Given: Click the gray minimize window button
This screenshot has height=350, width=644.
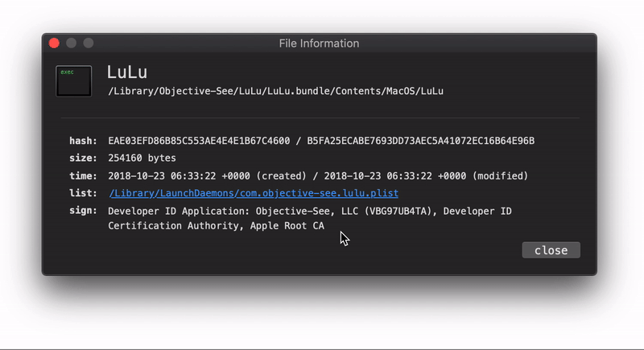Looking at the screenshot, I should point(72,43).
